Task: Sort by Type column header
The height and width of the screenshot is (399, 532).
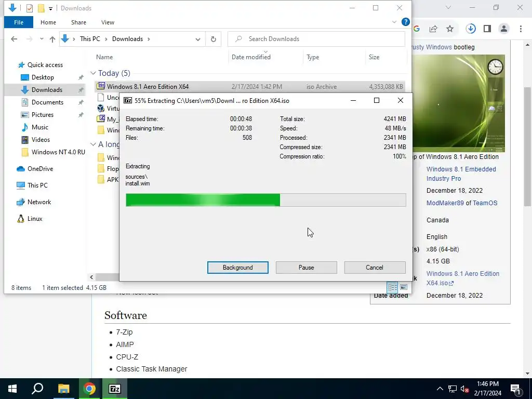Action: point(312,57)
